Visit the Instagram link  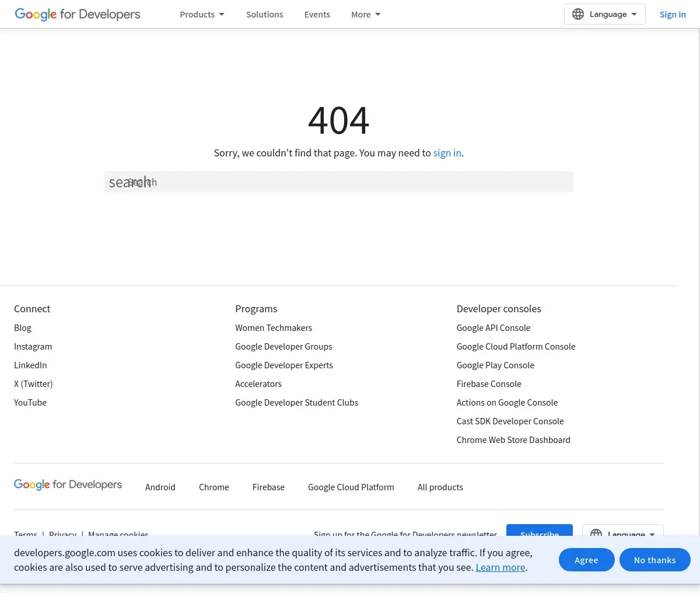pos(33,347)
